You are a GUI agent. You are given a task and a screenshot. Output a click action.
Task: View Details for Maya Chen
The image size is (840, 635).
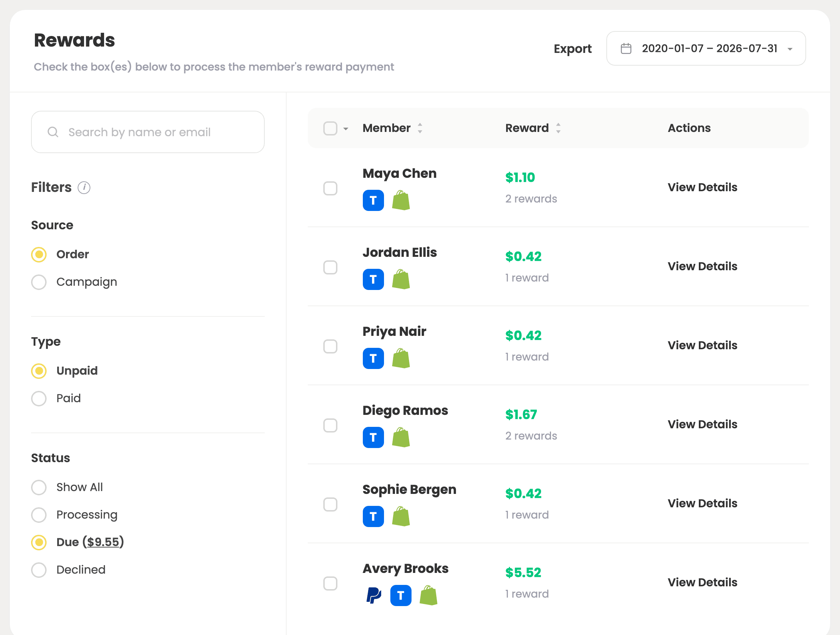click(702, 187)
